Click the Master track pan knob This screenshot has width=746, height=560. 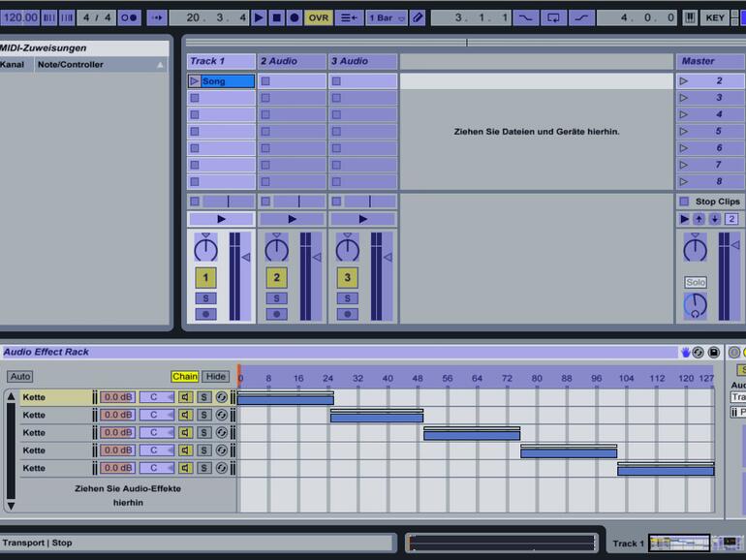tap(695, 249)
